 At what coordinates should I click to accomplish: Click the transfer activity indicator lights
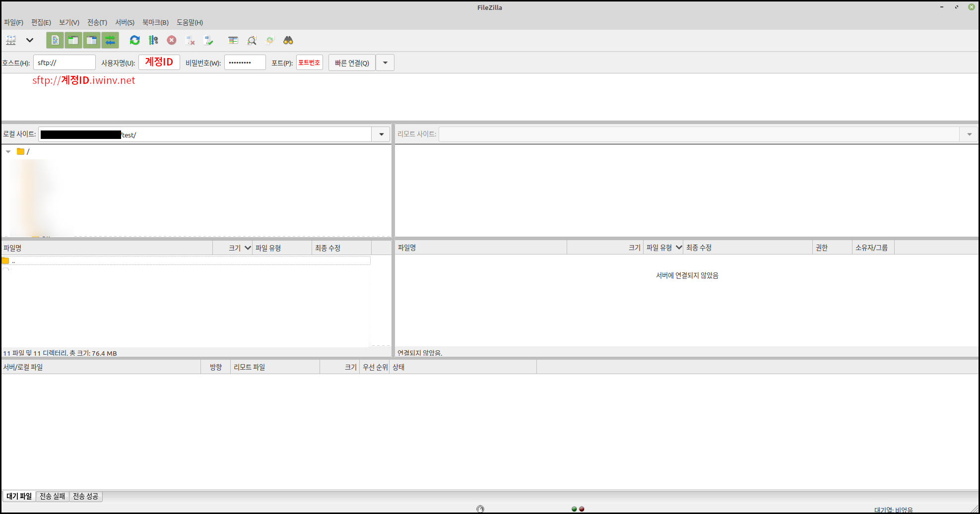578,509
